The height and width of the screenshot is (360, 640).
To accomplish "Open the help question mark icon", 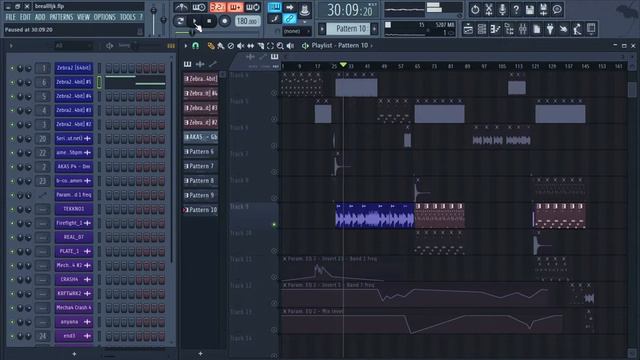I will pyautogui.click(x=516, y=9).
